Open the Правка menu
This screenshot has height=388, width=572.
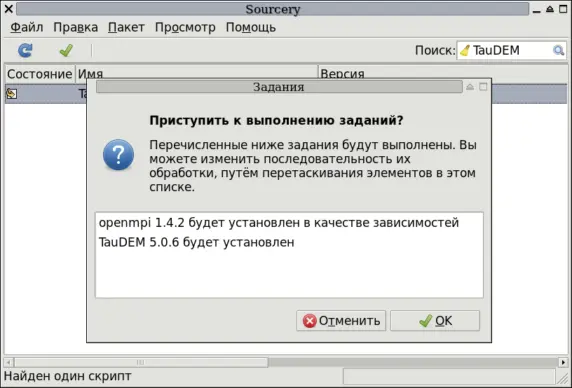76,27
